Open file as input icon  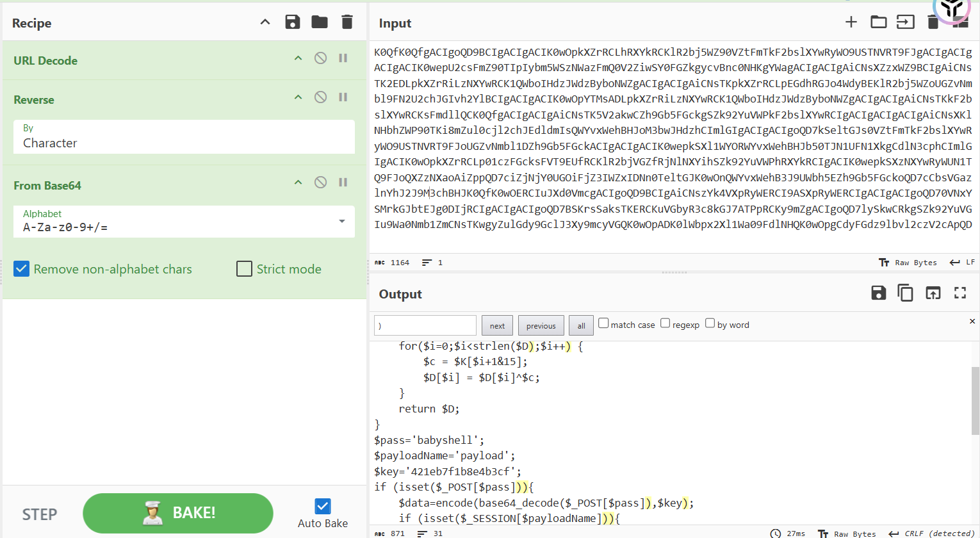906,22
